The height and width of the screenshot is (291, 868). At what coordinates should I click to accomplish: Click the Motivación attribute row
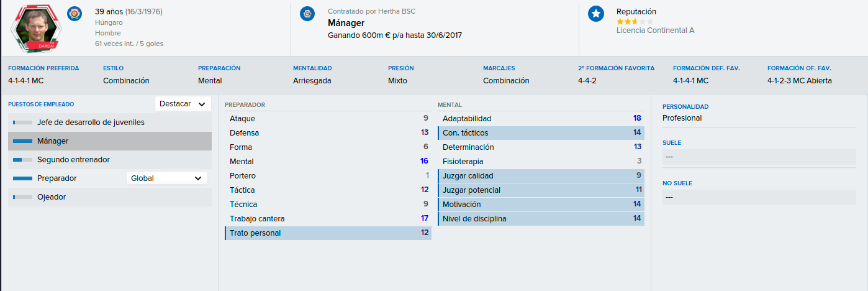(x=541, y=205)
